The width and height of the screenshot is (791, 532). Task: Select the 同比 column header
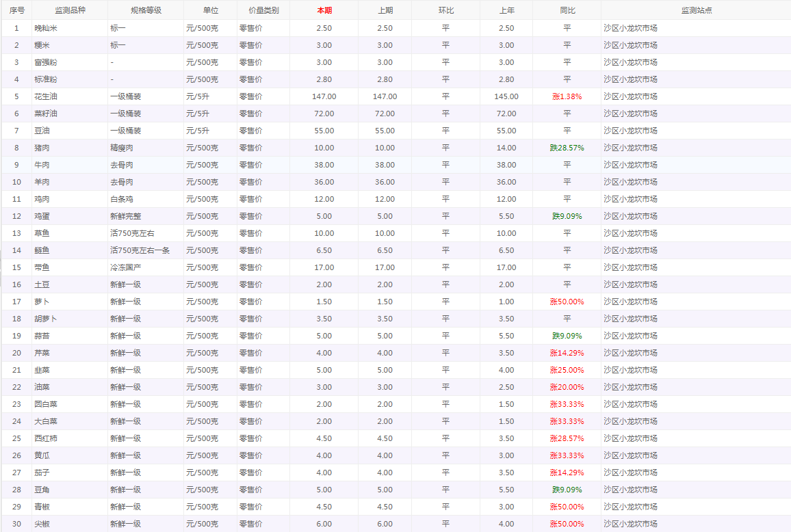[567, 10]
